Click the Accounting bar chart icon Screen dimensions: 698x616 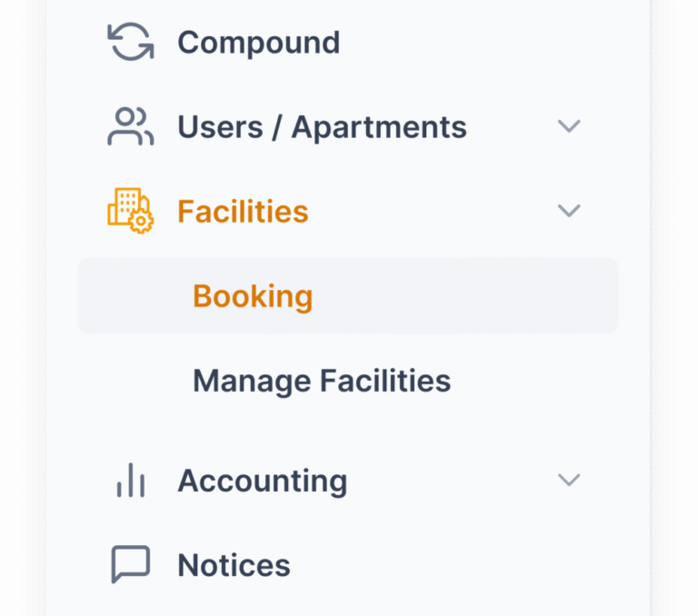click(x=130, y=480)
